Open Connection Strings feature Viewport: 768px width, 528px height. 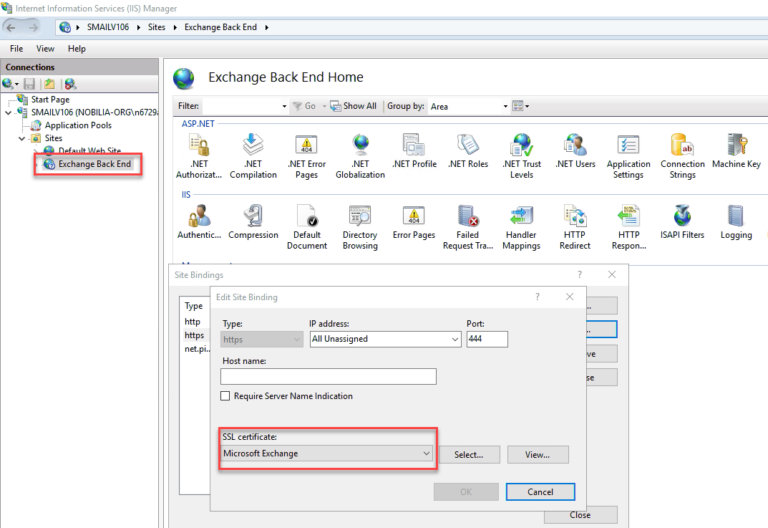click(x=682, y=156)
